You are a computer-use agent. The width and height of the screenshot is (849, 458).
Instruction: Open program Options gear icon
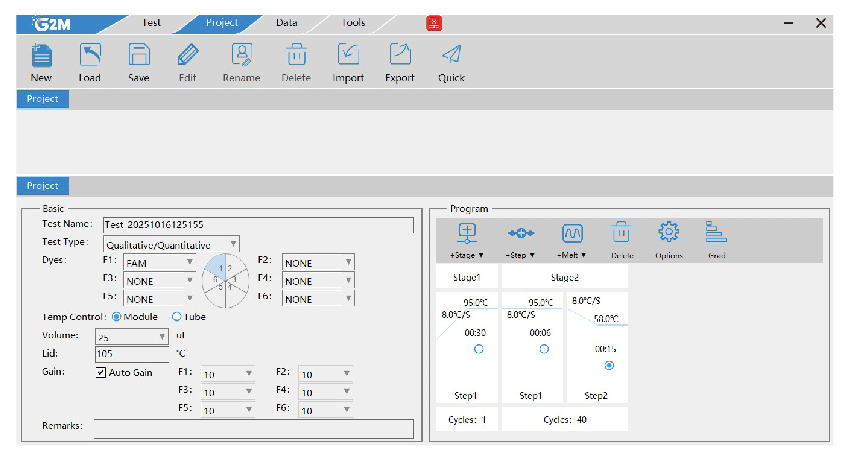tap(668, 233)
